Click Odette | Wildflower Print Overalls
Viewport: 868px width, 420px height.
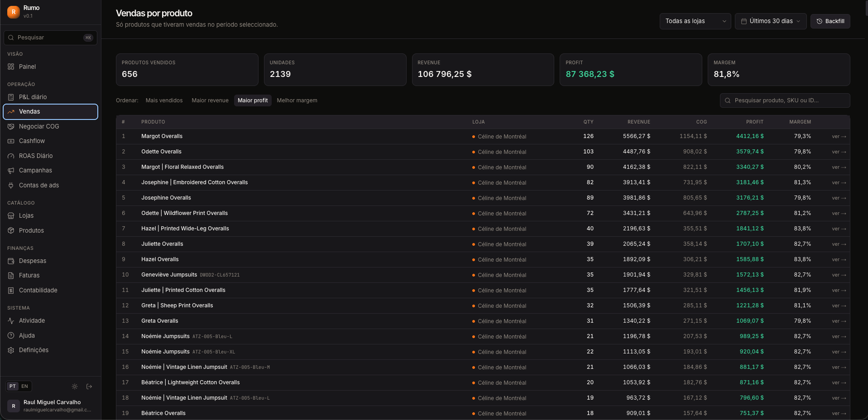184,213
